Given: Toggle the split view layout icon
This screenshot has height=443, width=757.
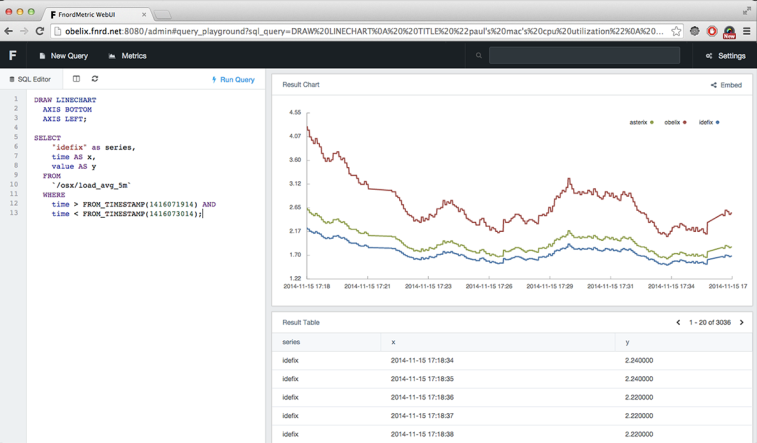Looking at the screenshot, I should click(76, 79).
